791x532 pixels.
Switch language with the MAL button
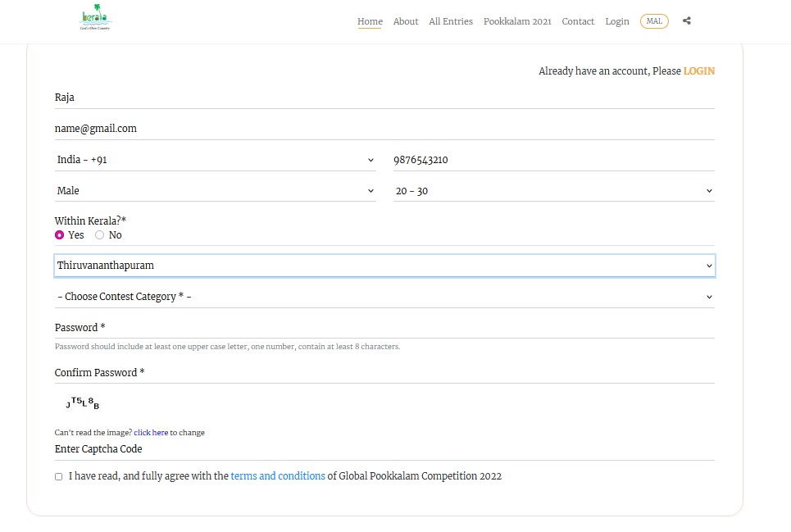pyautogui.click(x=654, y=21)
